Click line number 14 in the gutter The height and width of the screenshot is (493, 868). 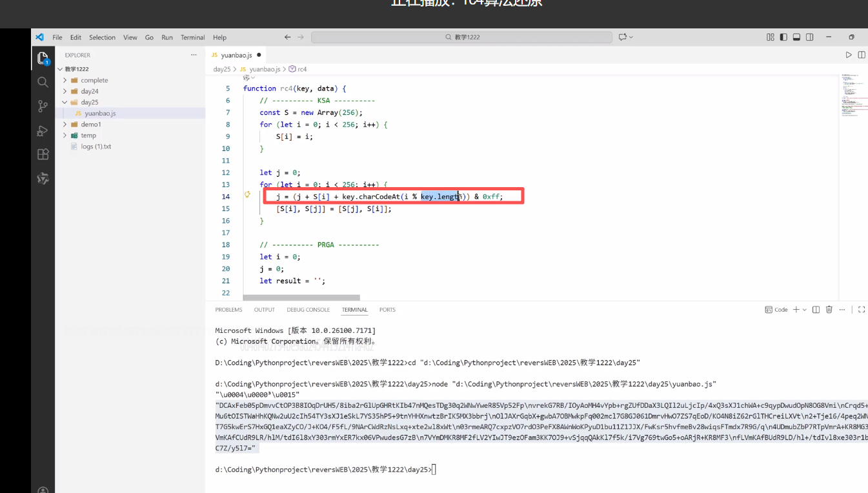pos(226,197)
